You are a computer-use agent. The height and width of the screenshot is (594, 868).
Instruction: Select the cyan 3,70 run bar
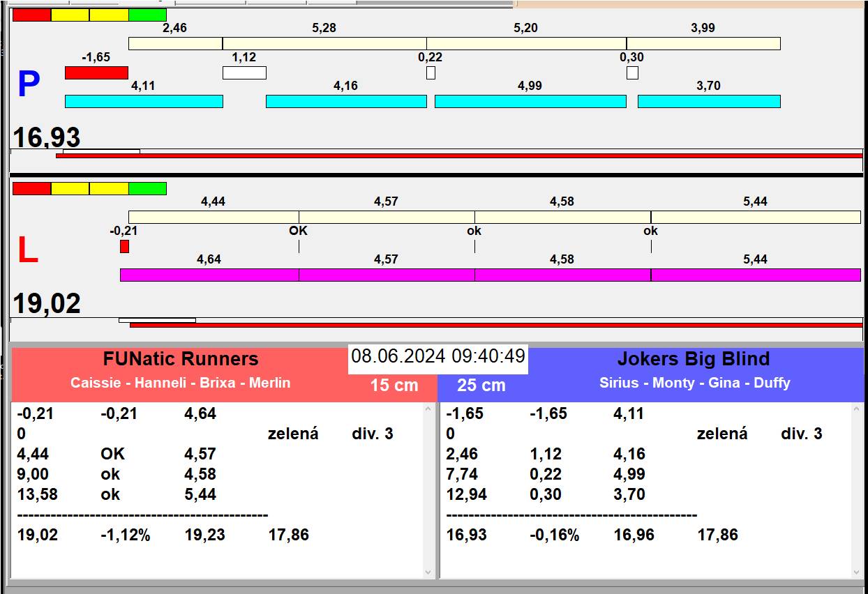pyautogui.click(x=709, y=101)
